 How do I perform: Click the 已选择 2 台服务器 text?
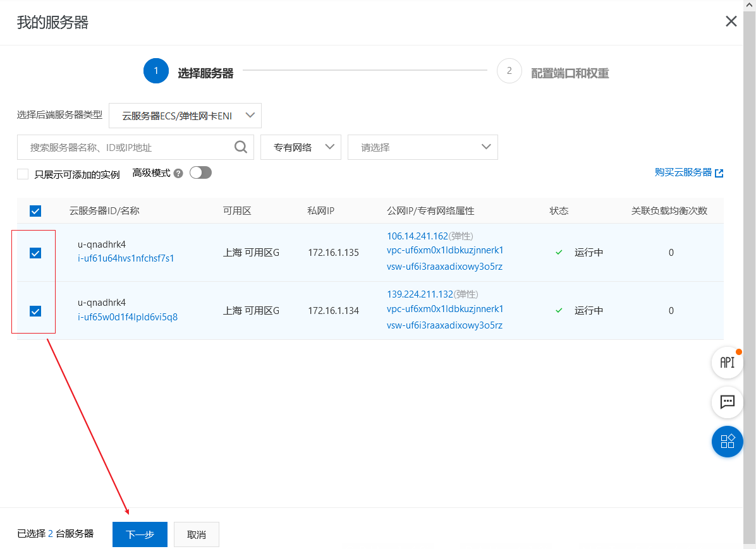(56, 534)
